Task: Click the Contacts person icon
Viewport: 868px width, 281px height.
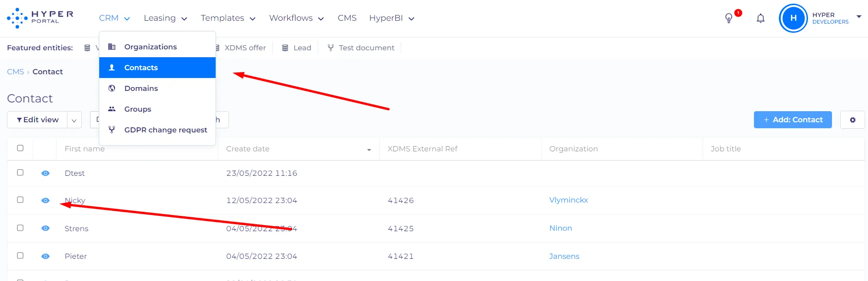Action: 112,67
